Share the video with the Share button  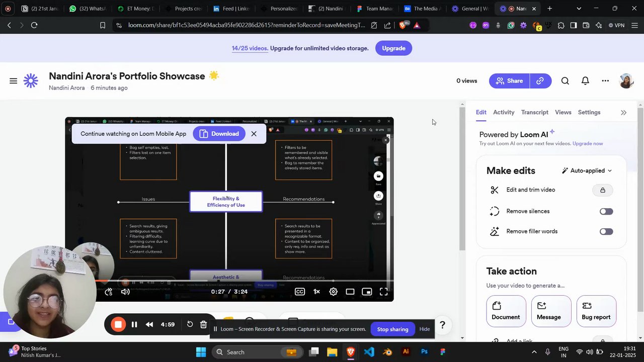pyautogui.click(x=509, y=81)
